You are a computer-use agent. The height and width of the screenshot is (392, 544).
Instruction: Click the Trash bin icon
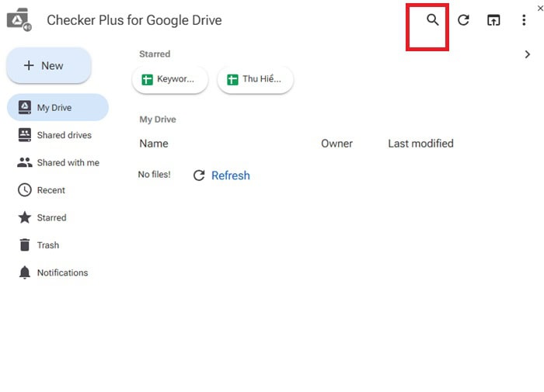24,245
